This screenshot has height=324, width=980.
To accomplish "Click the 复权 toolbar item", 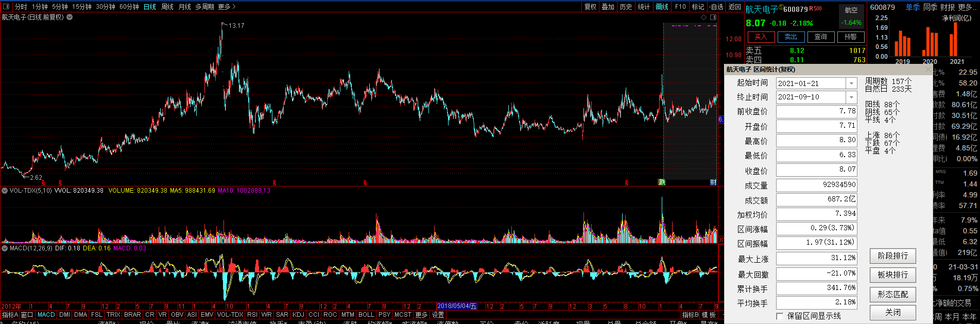I will click(590, 7).
